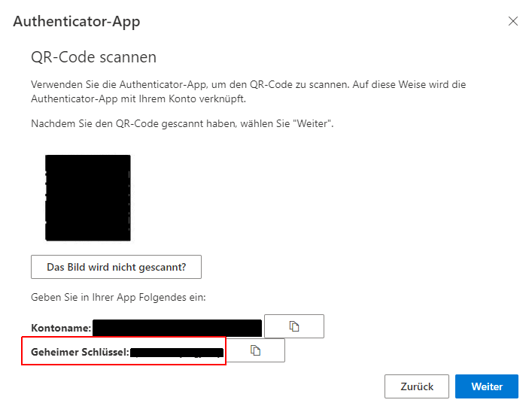Click the blacked-out QR code image

point(88,198)
